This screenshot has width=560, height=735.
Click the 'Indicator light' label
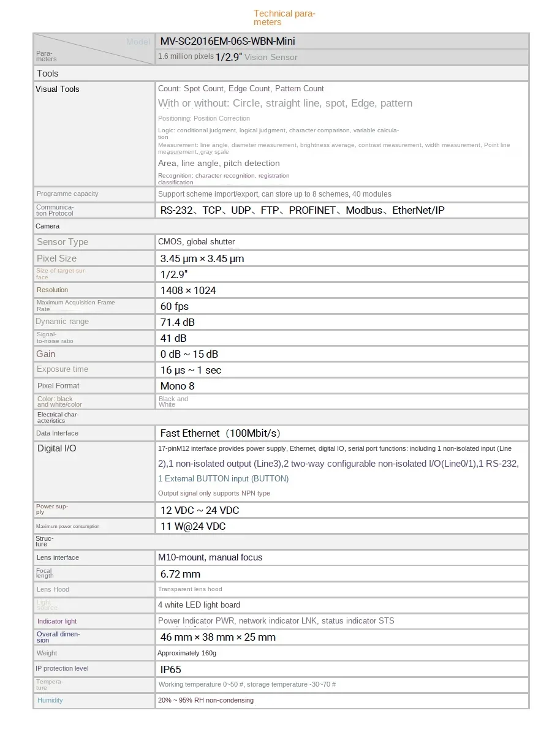[57, 622]
